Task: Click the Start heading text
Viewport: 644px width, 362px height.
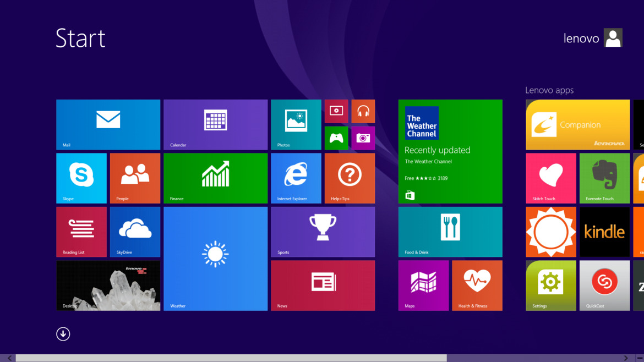Action: click(80, 38)
